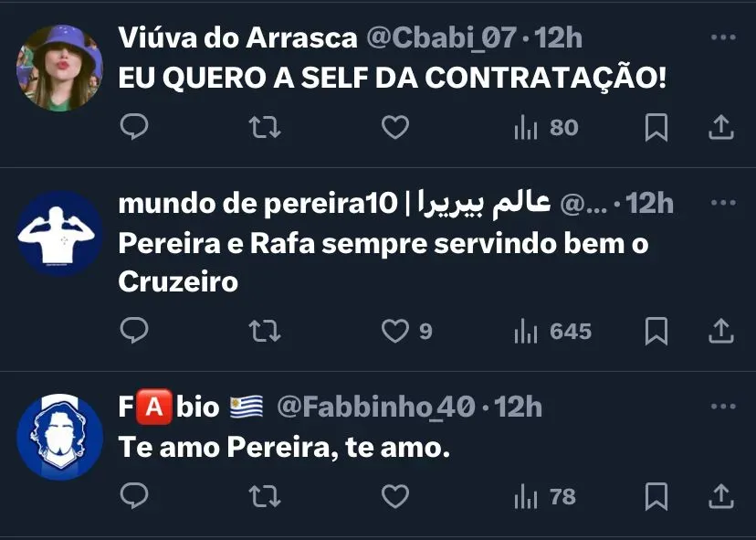Reply to mundo de pereira10's tweet
This screenshot has height=540, width=756.
[134, 331]
